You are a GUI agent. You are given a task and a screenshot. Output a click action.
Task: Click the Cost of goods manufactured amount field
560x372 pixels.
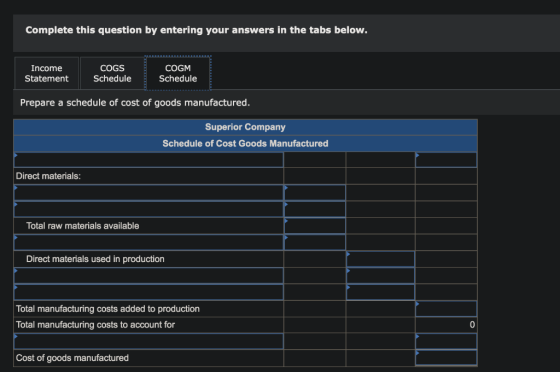click(x=446, y=358)
